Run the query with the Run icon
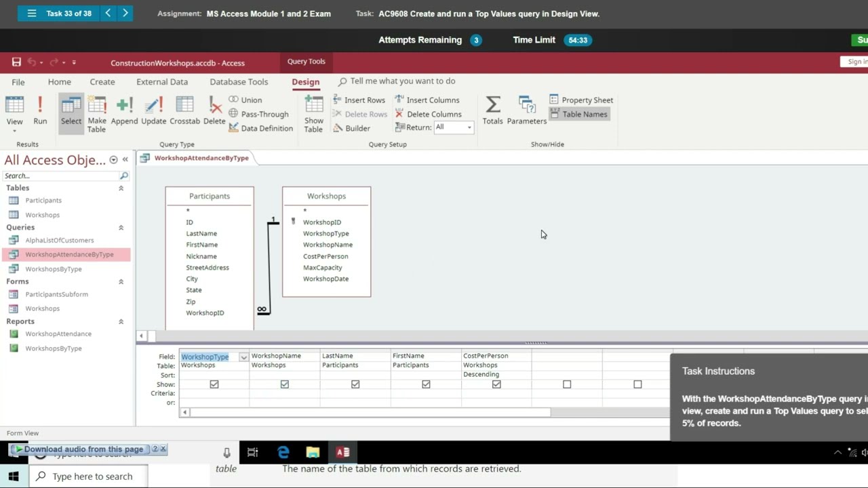Viewport: 868px width, 488px height. click(40, 112)
